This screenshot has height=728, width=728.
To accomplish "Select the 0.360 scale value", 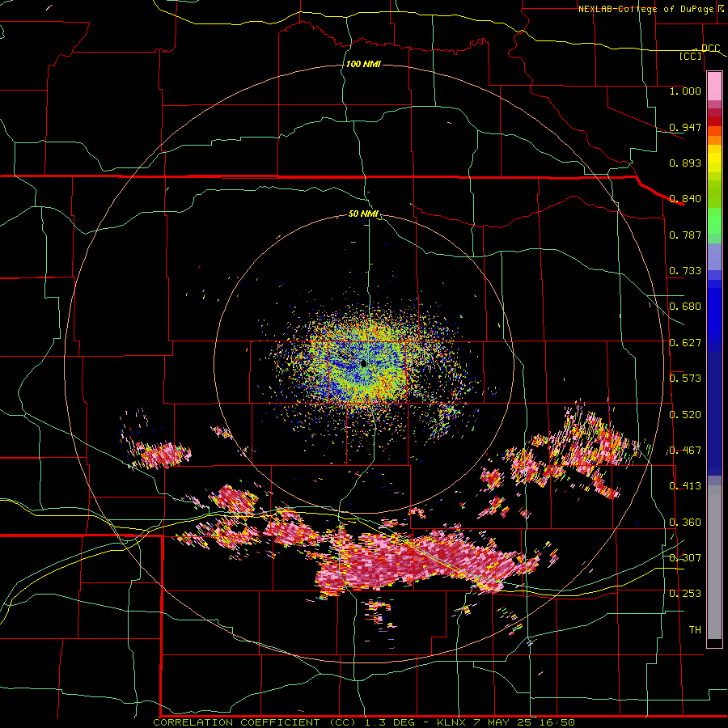I will 685,523.
